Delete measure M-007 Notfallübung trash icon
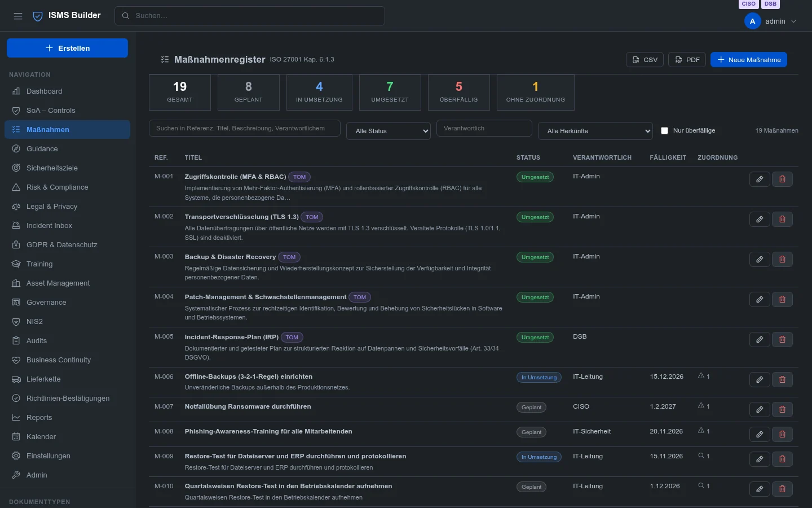The width and height of the screenshot is (812, 508). [782, 410]
